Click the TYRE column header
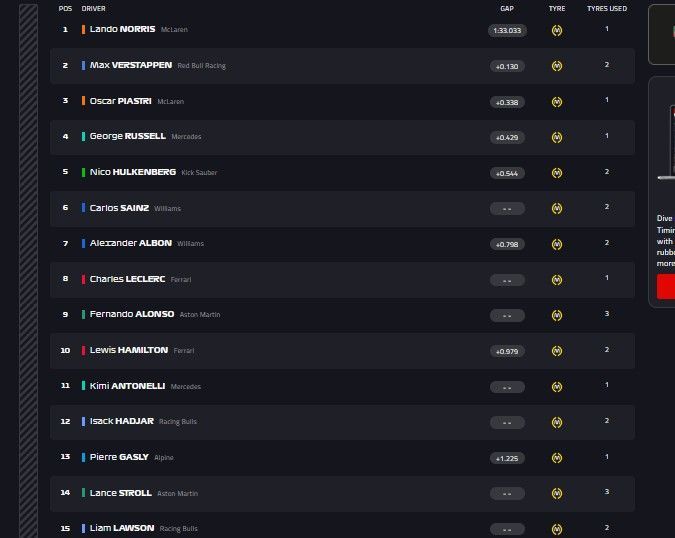 557,8
